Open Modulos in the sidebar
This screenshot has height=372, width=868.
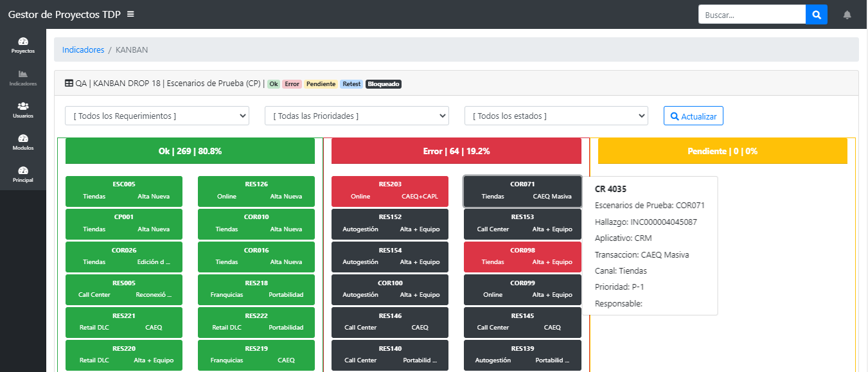point(23,142)
